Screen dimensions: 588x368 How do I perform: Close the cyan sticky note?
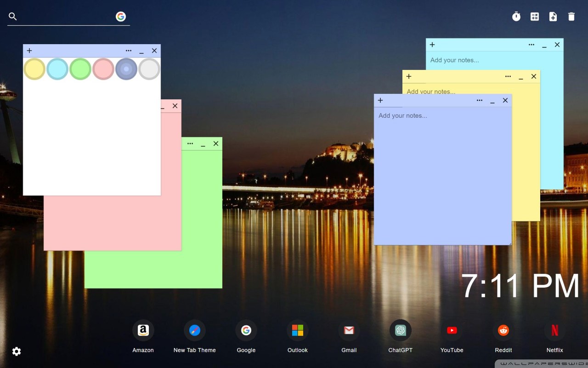pos(557,45)
